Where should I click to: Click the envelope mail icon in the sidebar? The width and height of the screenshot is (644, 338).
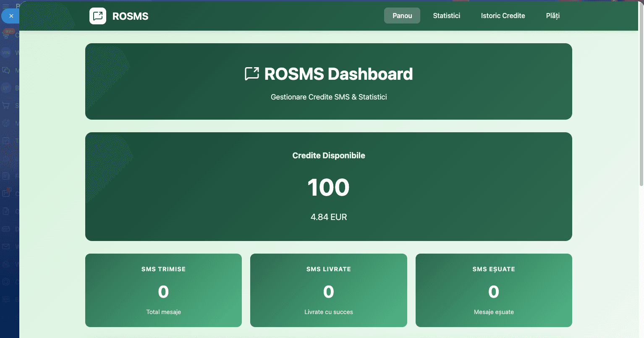click(6, 246)
